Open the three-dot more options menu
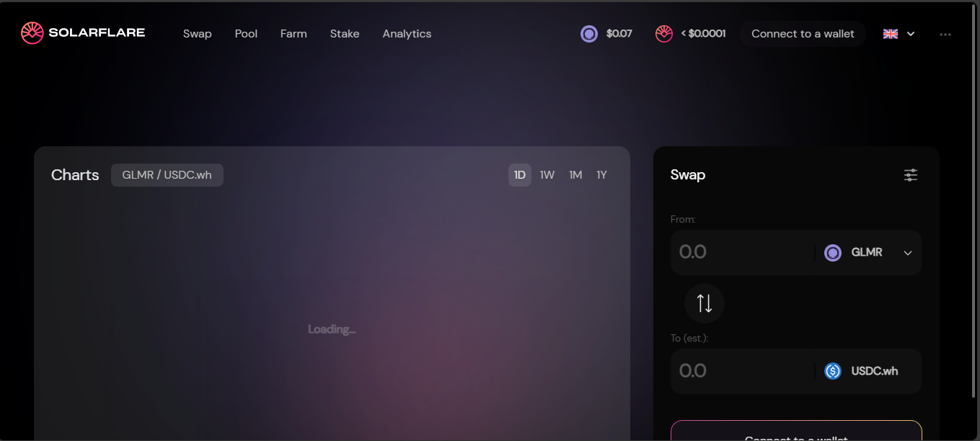This screenshot has width=980, height=441. click(x=945, y=34)
